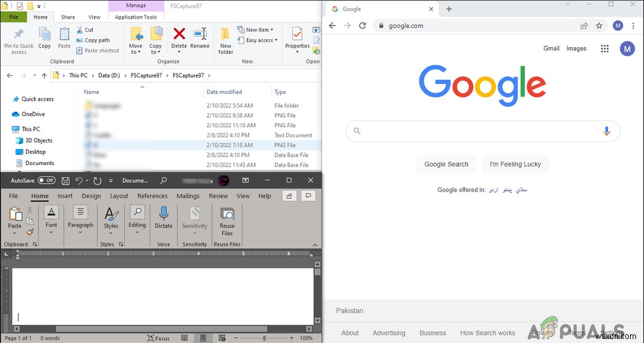The image size is (644, 343).
Task: Switch to the References tab in Word
Action: [152, 196]
